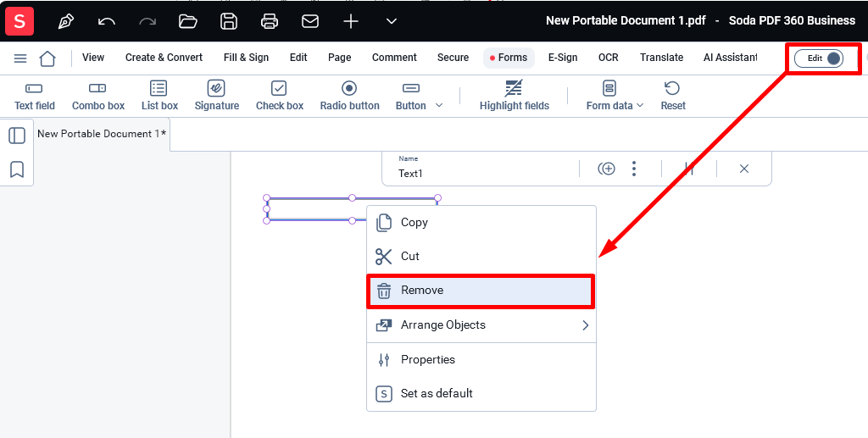Open the Secure tab
This screenshot has width=868, height=438.
[453, 58]
